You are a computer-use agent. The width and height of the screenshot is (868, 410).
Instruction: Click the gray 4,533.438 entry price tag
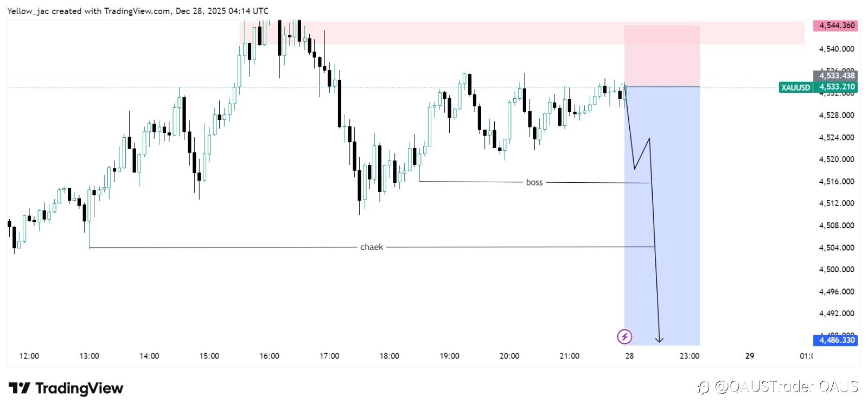[836, 76]
